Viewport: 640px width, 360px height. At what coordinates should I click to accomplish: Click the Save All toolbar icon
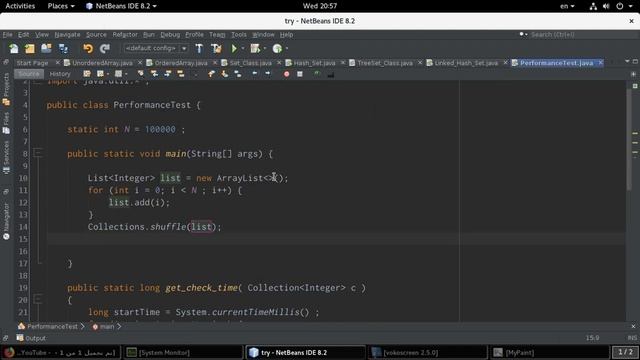tap(63, 49)
